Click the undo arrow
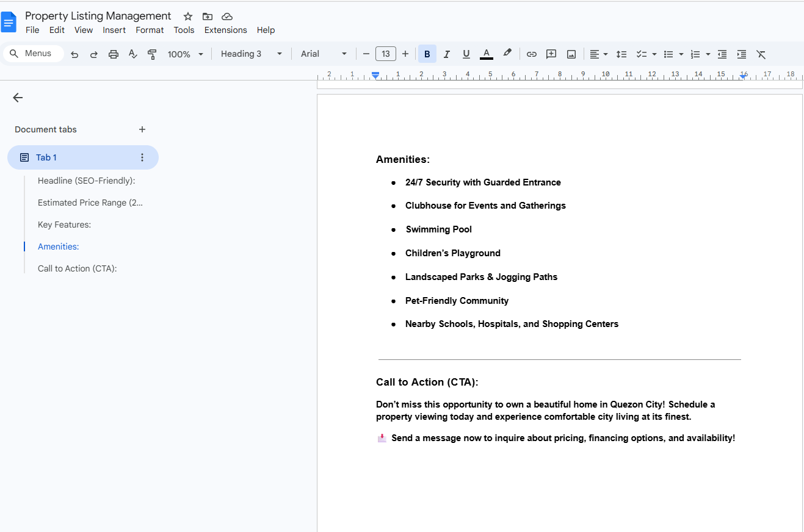 [x=74, y=54]
